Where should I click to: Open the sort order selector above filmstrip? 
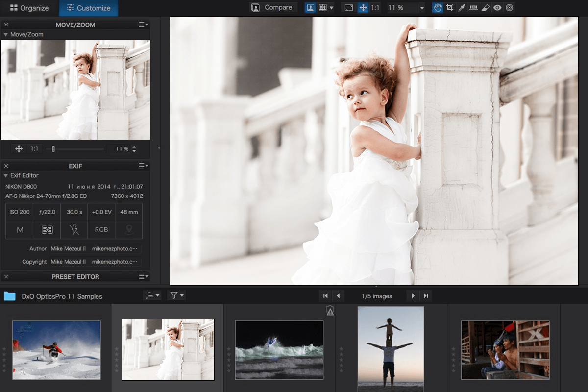[x=153, y=295]
